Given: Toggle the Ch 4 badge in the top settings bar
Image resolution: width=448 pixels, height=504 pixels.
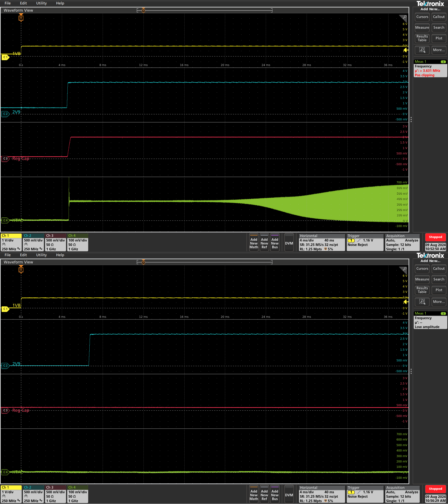Looking at the screenshot, I should coord(77,242).
